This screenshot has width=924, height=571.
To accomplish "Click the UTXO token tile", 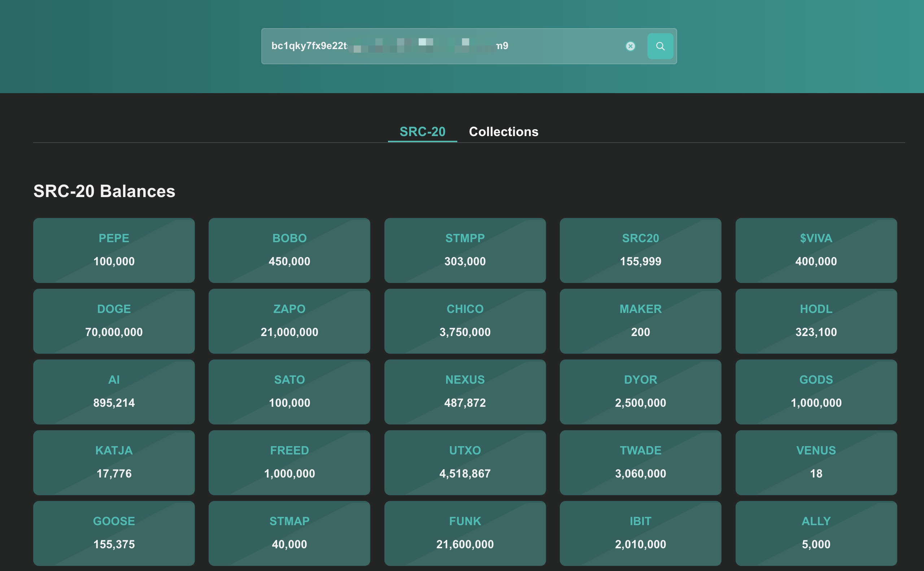I will [x=465, y=462].
